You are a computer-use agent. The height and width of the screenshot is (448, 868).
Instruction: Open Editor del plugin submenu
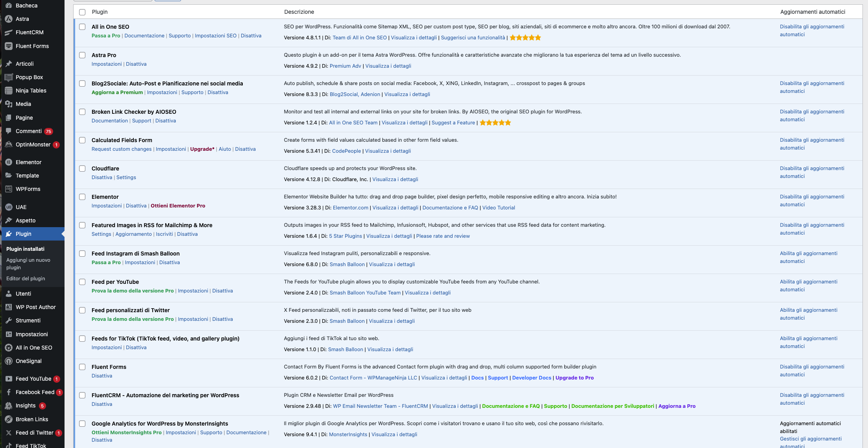(26, 278)
